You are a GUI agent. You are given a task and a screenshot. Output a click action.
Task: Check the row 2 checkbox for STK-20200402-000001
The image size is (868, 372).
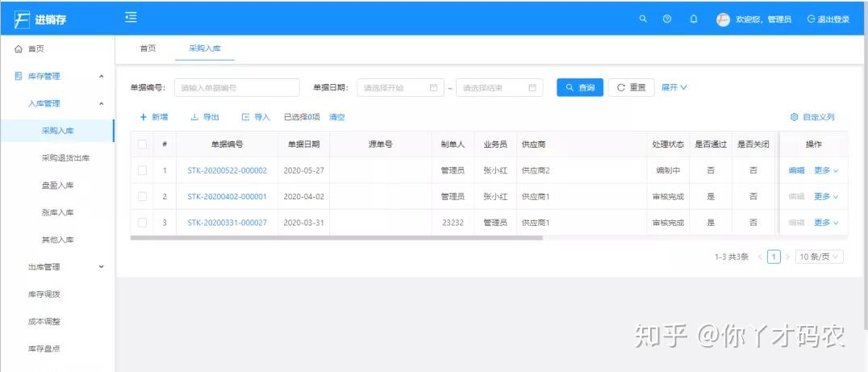[x=142, y=197]
